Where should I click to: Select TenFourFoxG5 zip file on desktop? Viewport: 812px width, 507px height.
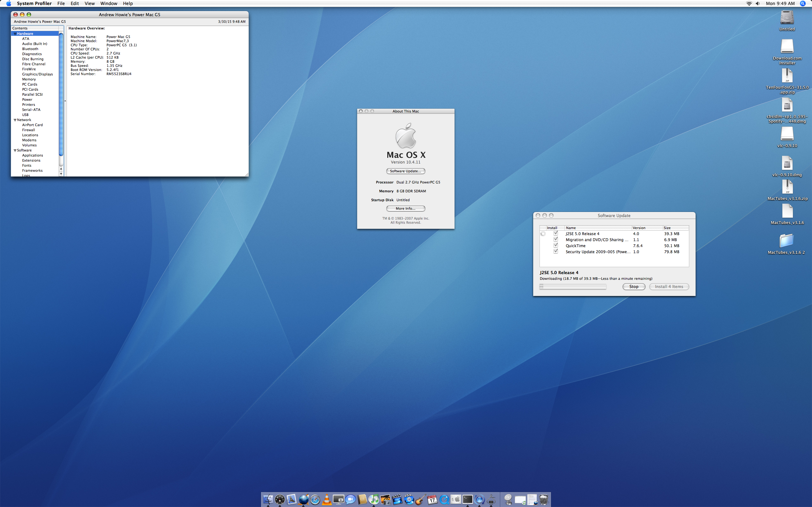click(787, 76)
